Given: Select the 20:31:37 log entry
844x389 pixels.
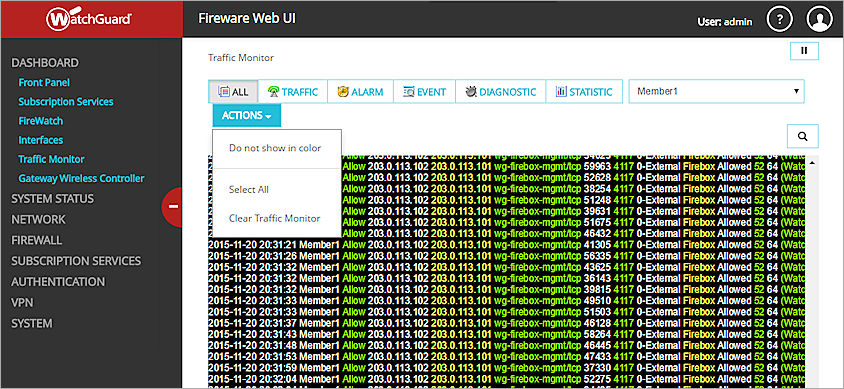Looking at the screenshot, I should (x=507, y=323).
